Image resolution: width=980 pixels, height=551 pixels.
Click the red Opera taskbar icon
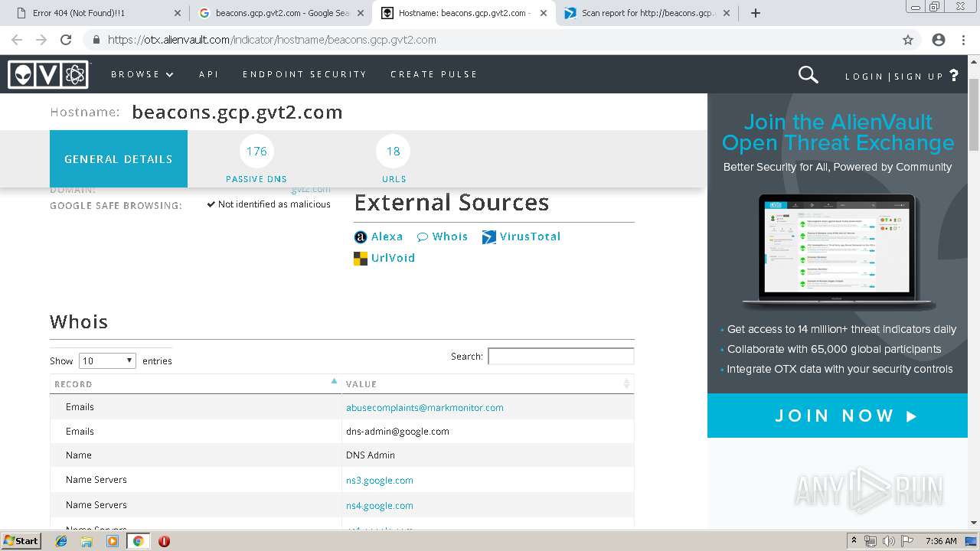(164, 541)
